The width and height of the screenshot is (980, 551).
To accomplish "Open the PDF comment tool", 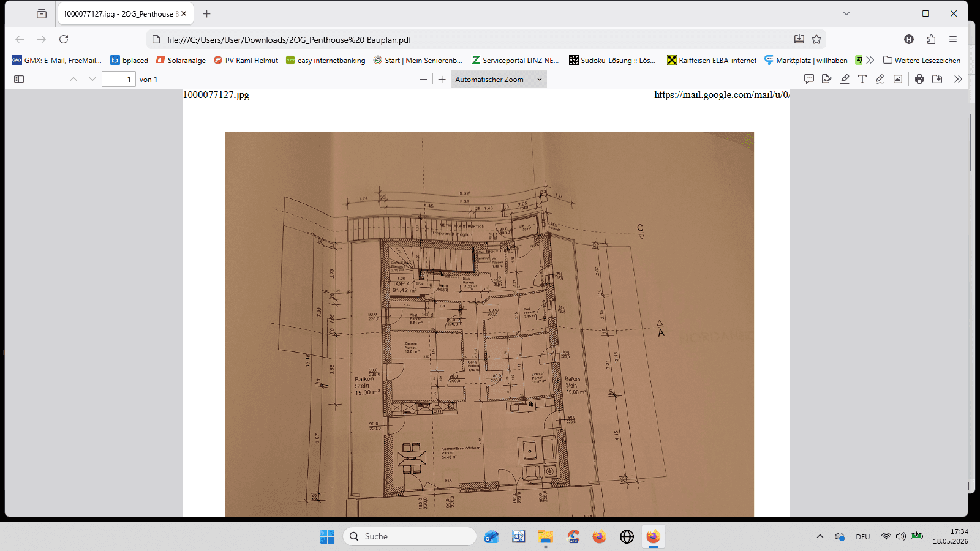I will click(809, 79).
